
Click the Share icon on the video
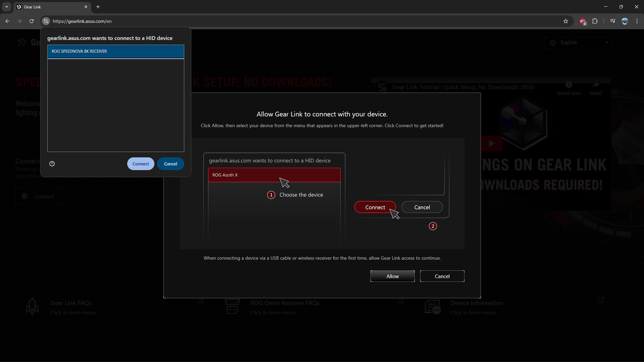[x=596, y=85]
